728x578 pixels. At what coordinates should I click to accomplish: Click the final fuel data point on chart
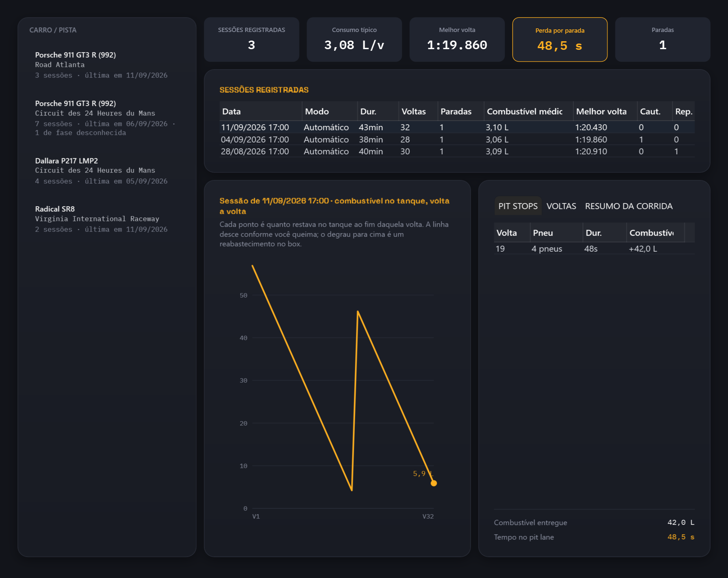(x=434, y=483)
